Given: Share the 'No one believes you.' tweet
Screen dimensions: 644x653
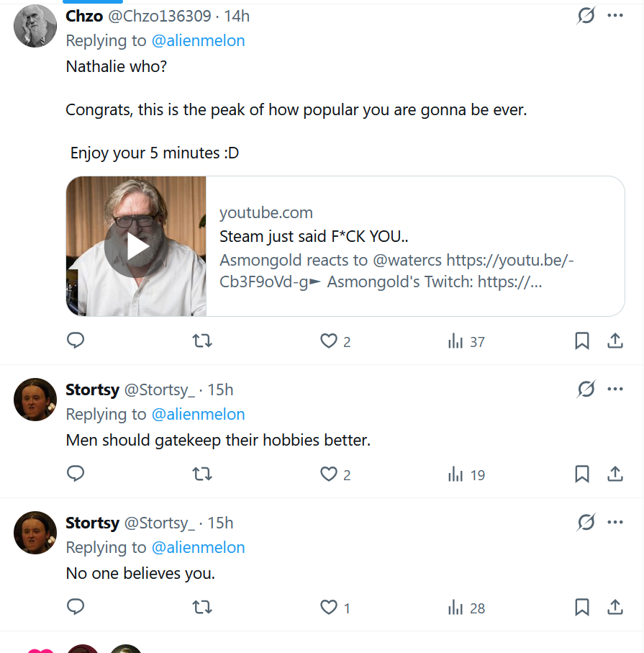Looking at the screenshot, I should click(615, 608).
